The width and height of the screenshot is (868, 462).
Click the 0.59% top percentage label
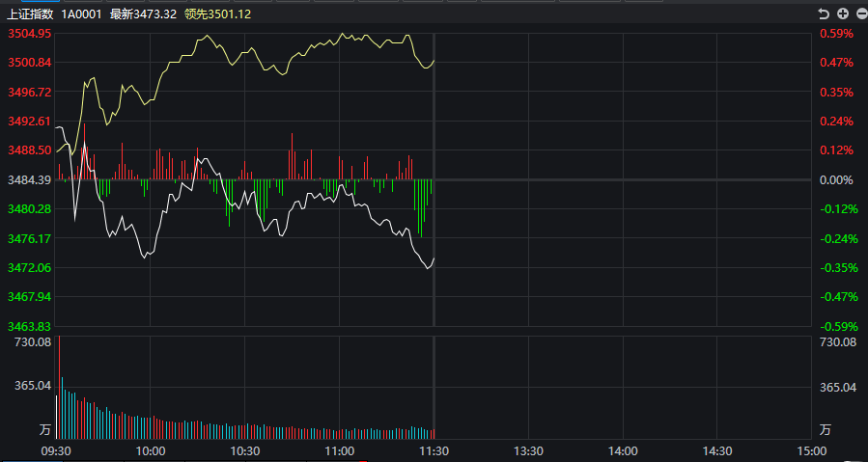click(836, 34)
